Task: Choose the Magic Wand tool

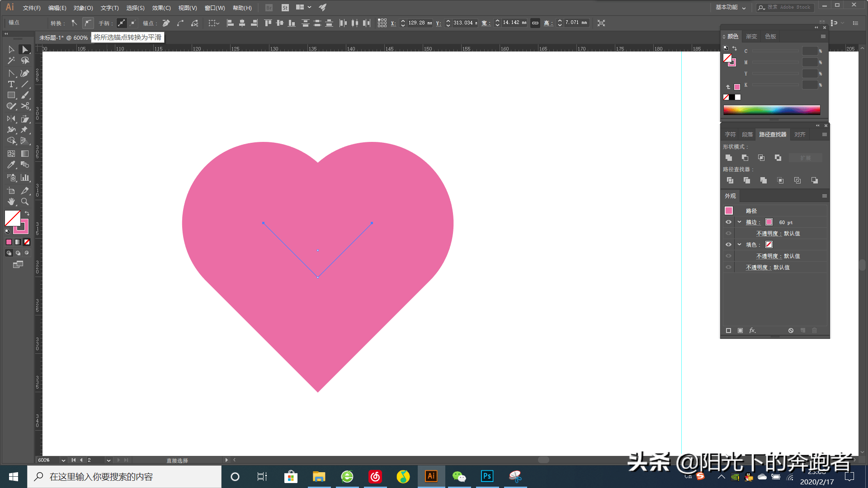Action: (x=11, y=61)
